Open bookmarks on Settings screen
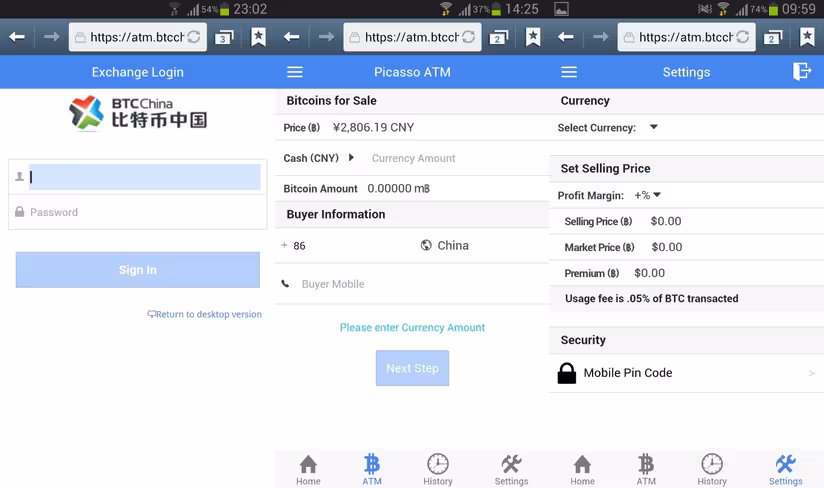 807,37
